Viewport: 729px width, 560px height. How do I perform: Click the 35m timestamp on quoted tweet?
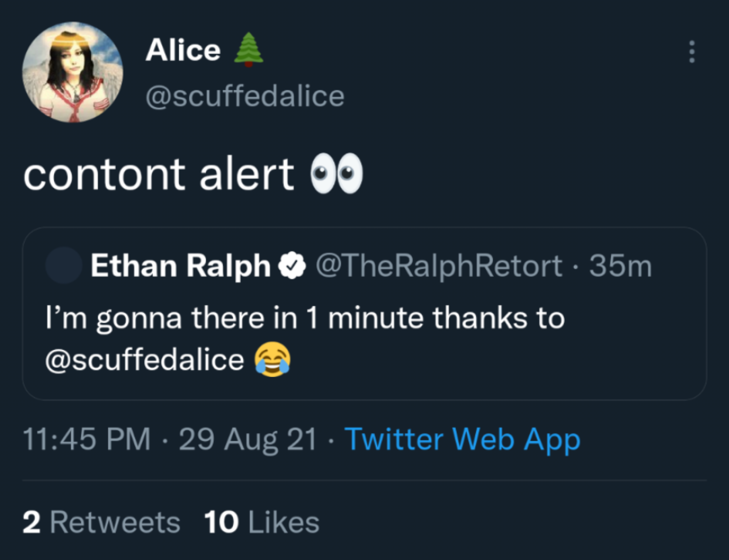tap(620, 266)
